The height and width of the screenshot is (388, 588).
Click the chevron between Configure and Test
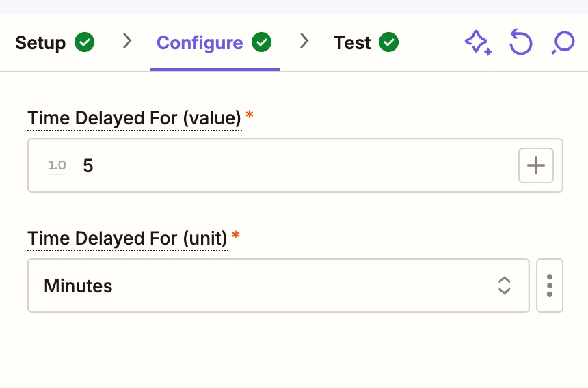304,41
